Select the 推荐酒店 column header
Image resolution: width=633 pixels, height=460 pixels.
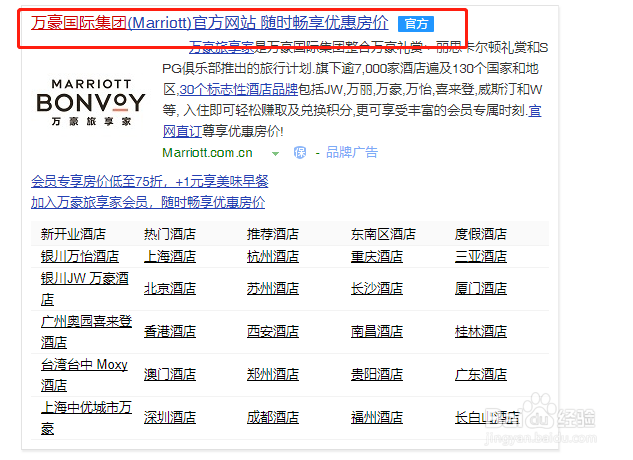pos(273,234)
